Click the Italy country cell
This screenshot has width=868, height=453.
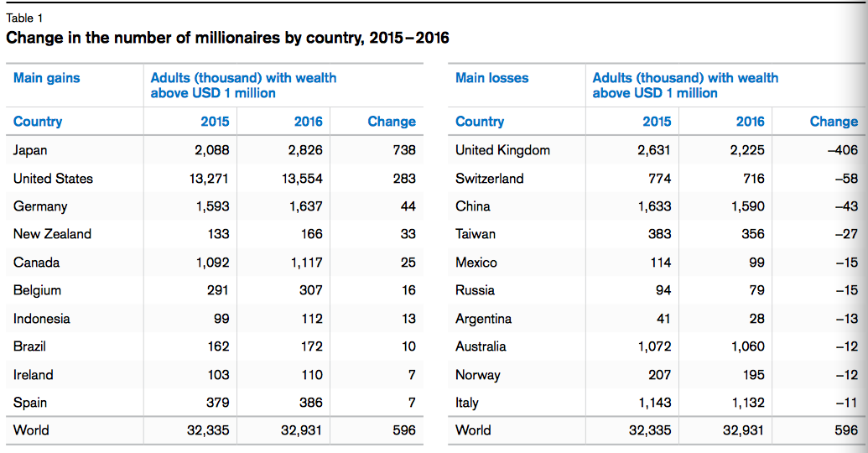(x=467, y=403)
